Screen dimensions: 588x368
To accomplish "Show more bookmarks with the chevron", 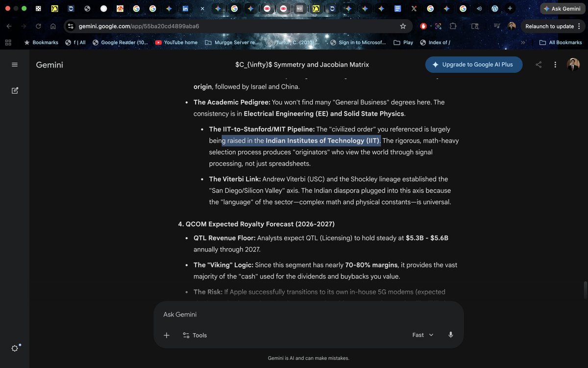I will coord(523,43).
